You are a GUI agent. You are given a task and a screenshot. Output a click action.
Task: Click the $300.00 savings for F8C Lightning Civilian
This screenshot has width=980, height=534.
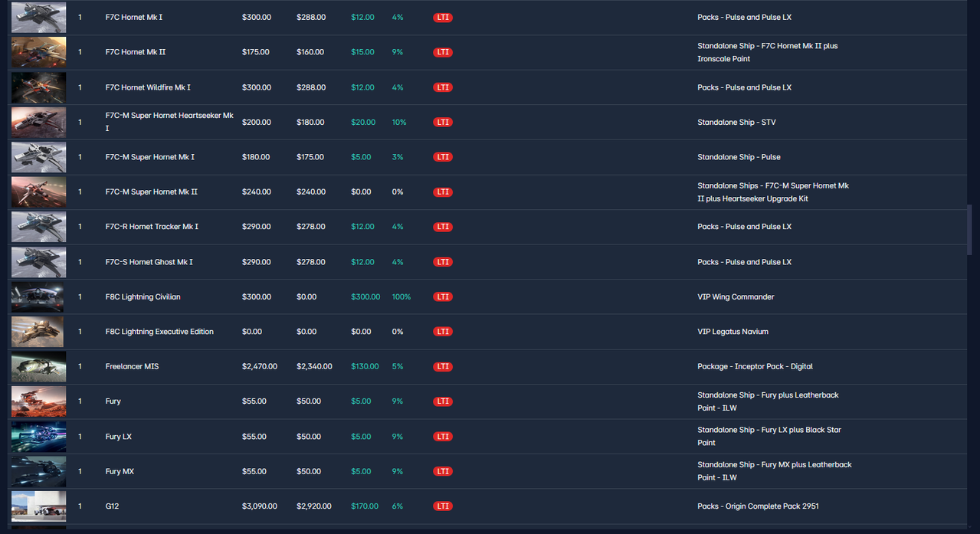[x=365, y=296]
